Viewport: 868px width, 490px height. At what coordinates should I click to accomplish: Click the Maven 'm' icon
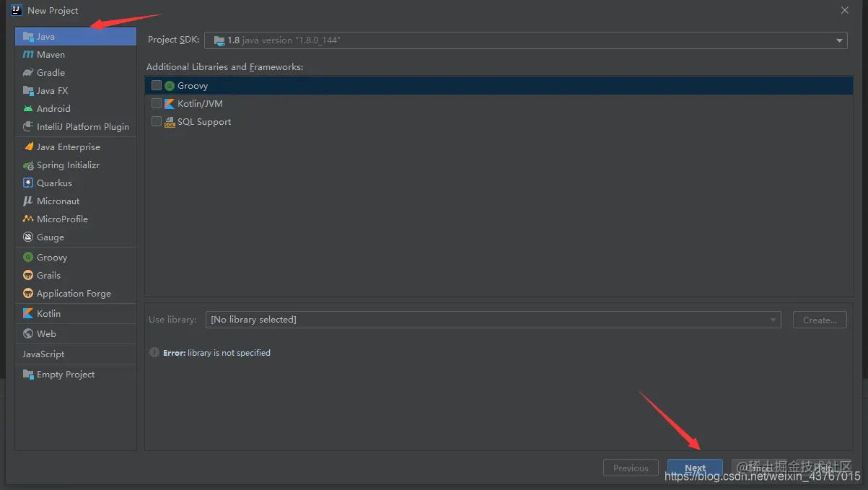(28, 54)
